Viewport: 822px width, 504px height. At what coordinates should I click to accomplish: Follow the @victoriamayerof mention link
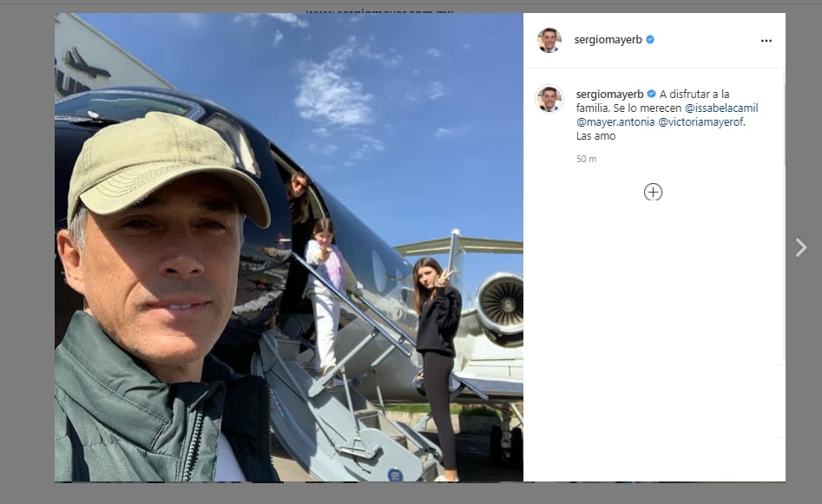tap(701, 122)
